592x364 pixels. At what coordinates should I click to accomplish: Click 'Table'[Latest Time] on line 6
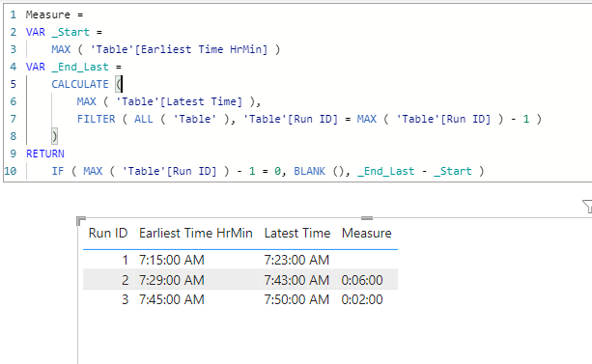point(179,101)
